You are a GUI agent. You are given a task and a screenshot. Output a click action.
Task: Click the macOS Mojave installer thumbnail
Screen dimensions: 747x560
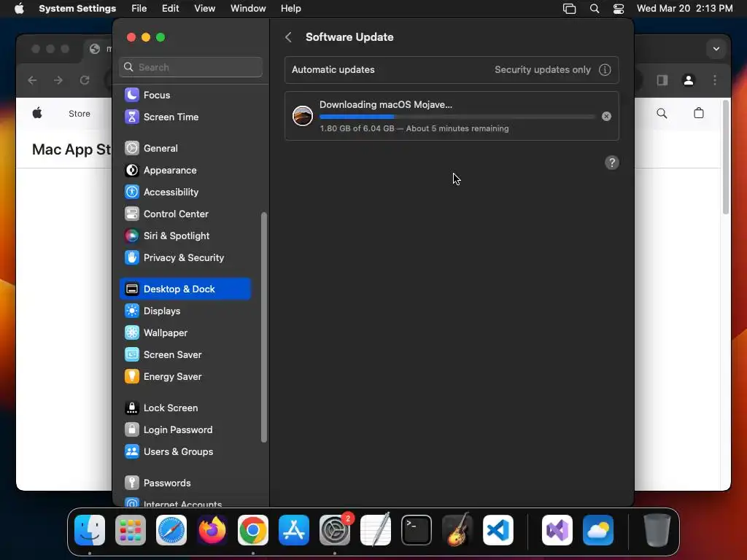click(x=303, y=116)
